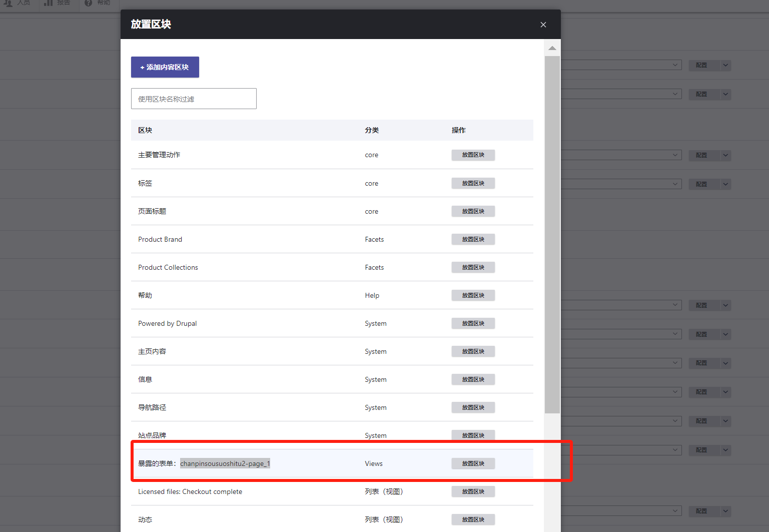Expand topmost 配置 dropdown arrow in background
Image resolution: width=769 pixels, height=532 pixels.
tap(726, 65)
